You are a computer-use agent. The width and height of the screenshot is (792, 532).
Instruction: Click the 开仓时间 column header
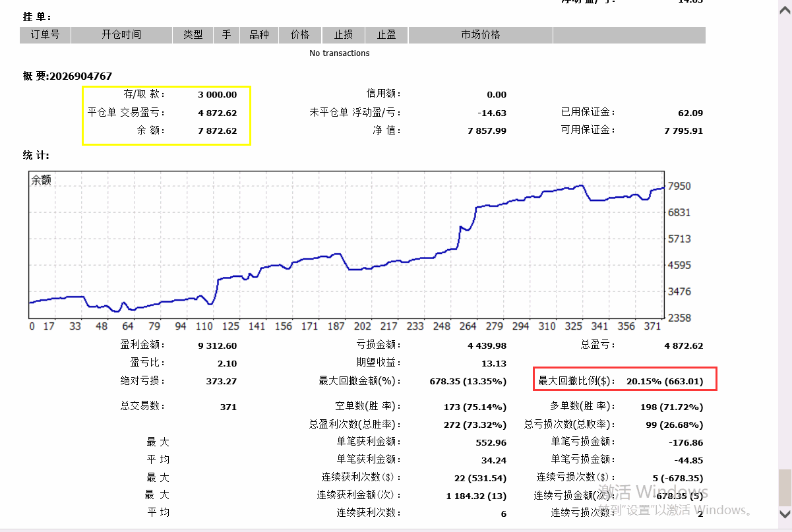click(x=121, y=35)
